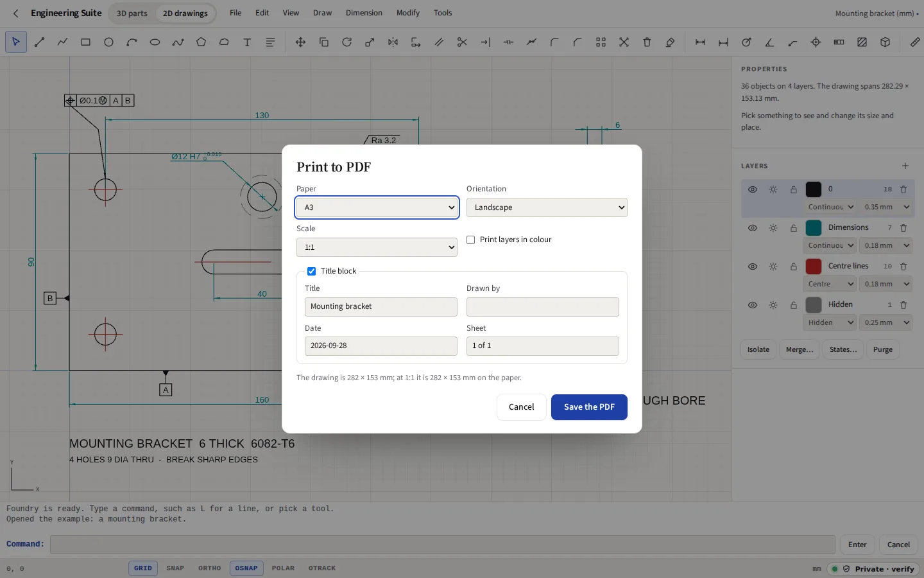
Task: Go back with the arrow beside Engineering Suite
Action: coord(16,13)
